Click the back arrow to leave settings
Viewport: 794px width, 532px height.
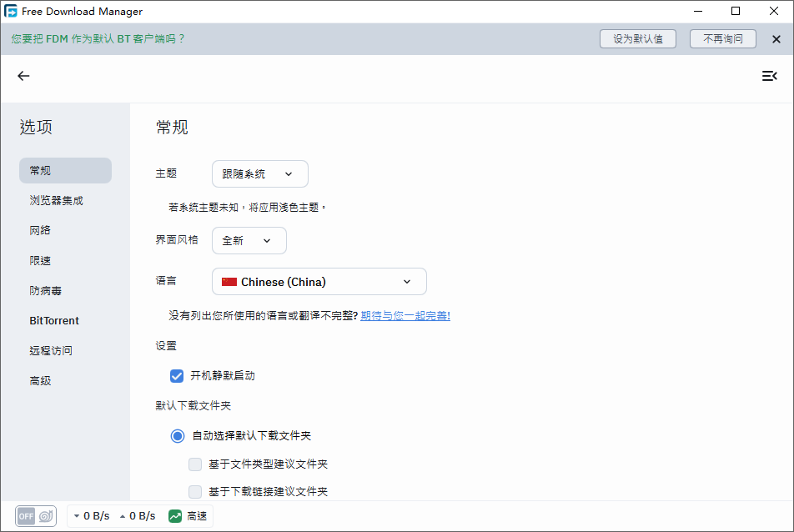tap(23, 76)
